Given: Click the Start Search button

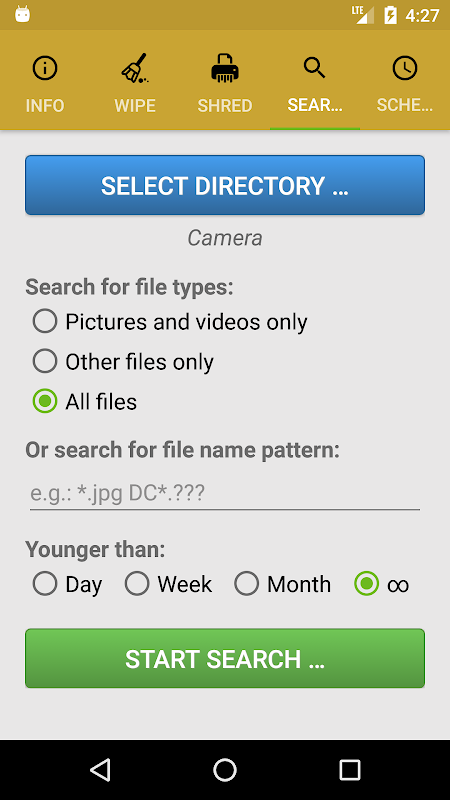Looking at the screenshot, I should click(x=225, y=658).
